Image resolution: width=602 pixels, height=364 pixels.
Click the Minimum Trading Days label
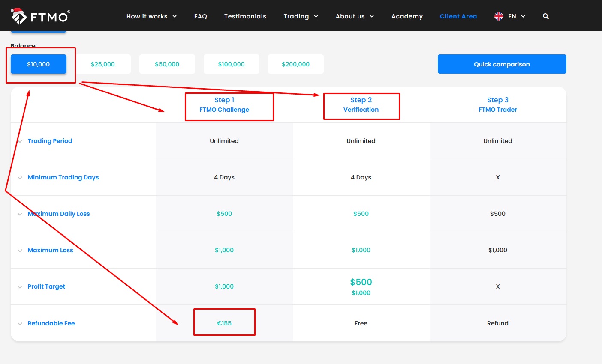[x=63, y=177]
